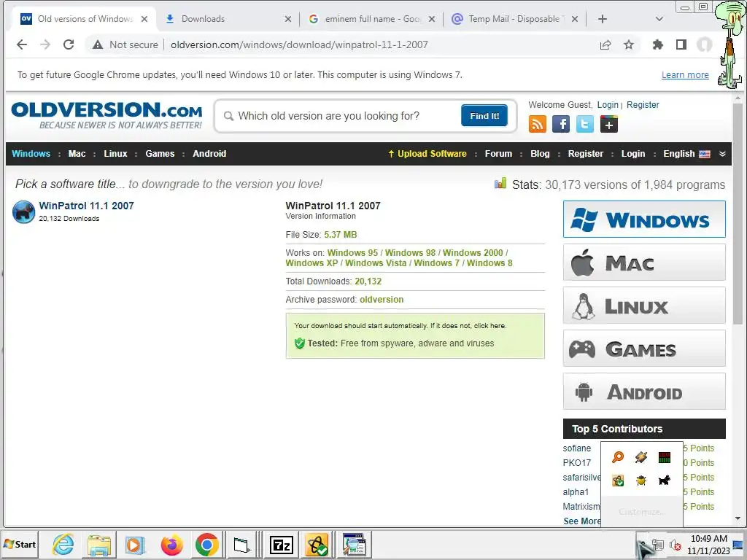Click the WinPatrol Scotty dog thumbnail
The height and width of the screenshot is (560, 747).
(24, 212)
